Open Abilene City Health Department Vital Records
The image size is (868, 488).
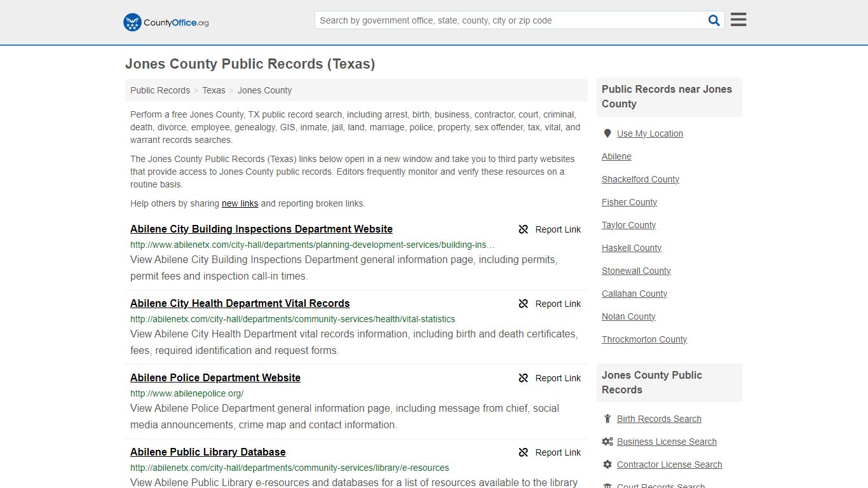pos(240,303)
